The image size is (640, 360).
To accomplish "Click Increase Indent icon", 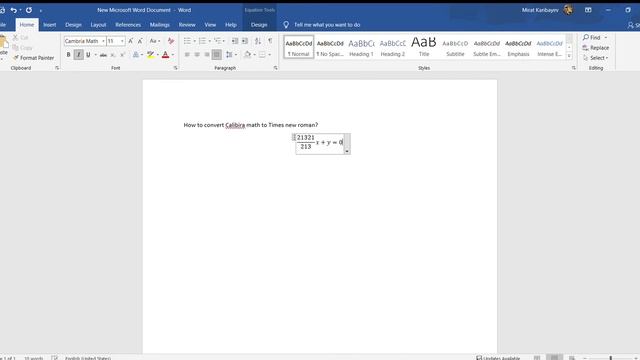I will 244,41.
